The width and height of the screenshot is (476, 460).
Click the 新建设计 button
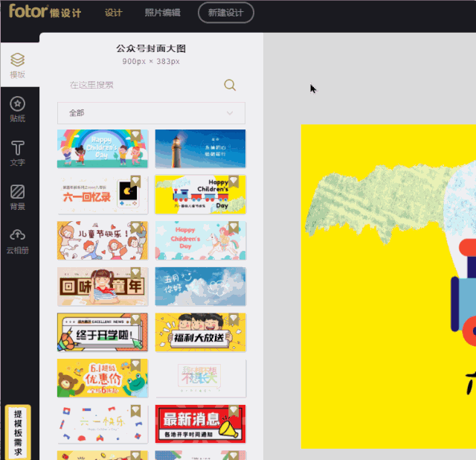[226, 13]
